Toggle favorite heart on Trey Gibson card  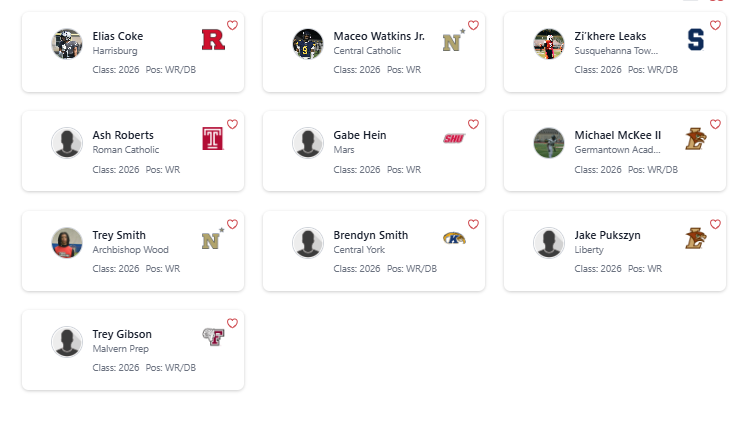click(232, 323)
